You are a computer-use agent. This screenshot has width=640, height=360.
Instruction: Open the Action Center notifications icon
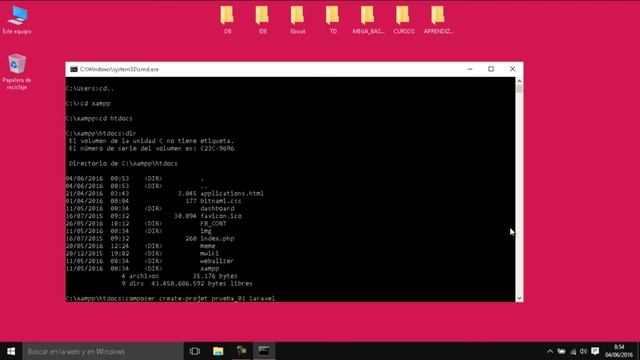click(x=595, y=351)
